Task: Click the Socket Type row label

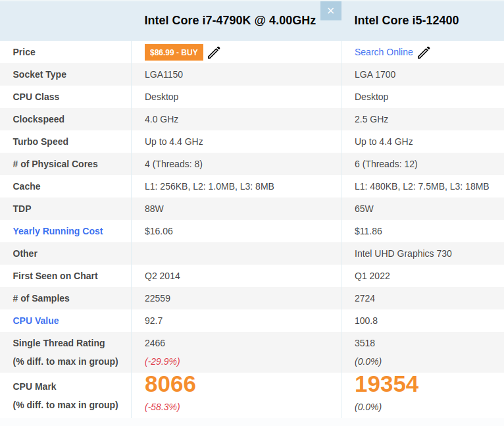Action: (x=39, y=74)
